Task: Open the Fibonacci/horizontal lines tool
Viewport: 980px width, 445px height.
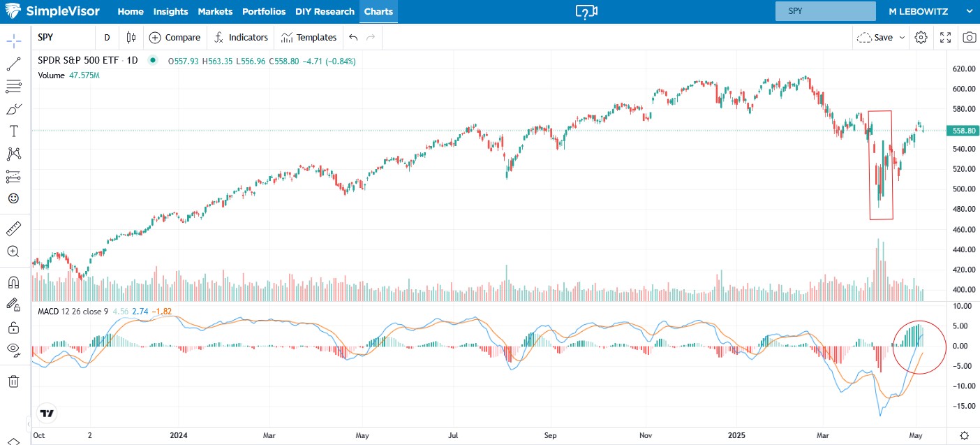Action: click(13, 87)
